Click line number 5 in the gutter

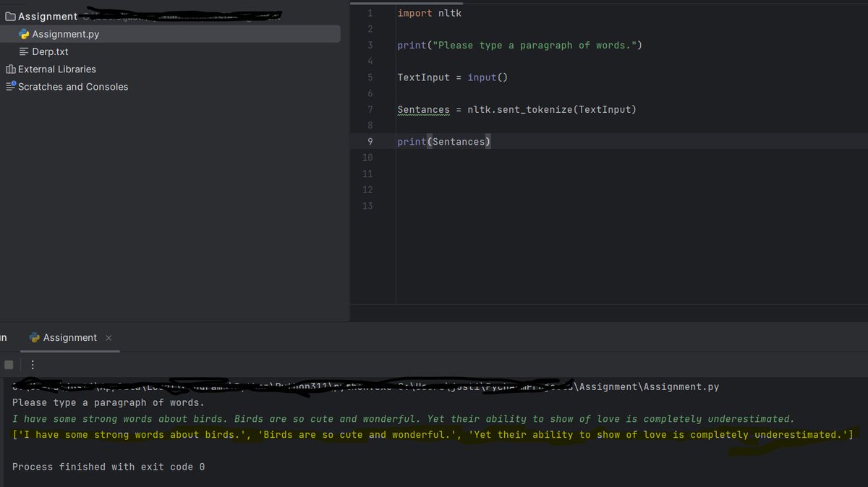[370, 77]
